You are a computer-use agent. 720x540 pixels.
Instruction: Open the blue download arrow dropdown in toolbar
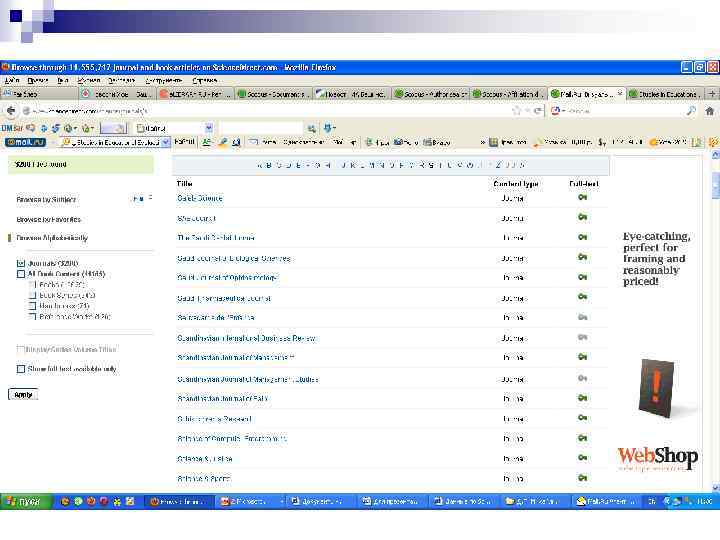[x=334, y=128]
